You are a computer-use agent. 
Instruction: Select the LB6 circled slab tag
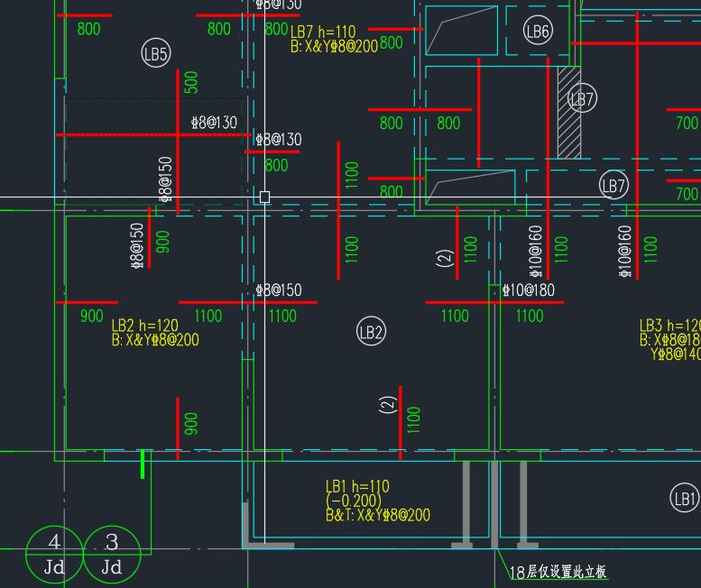click(538, 31)
